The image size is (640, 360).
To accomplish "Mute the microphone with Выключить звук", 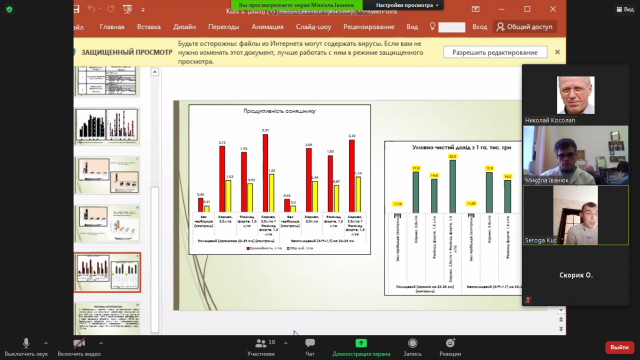I will point(26,343).
